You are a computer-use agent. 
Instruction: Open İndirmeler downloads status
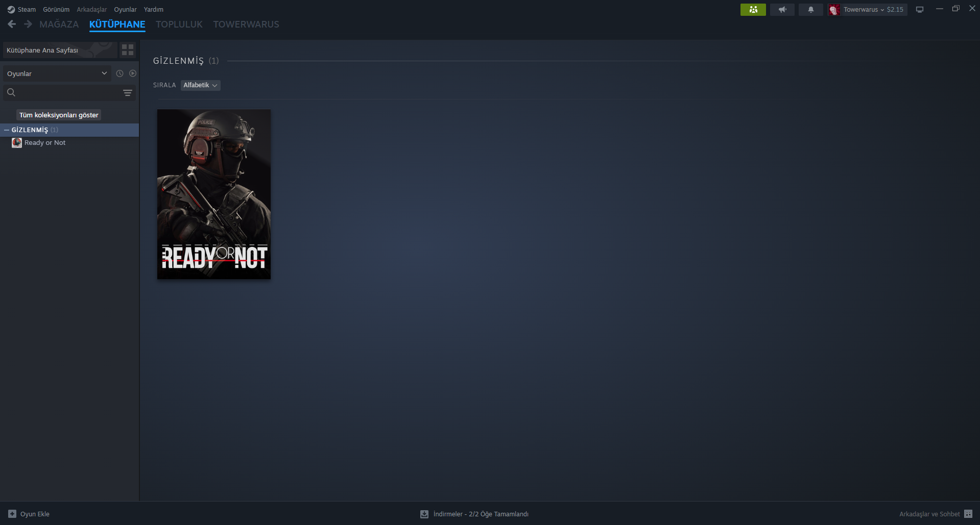click(481, 514)
